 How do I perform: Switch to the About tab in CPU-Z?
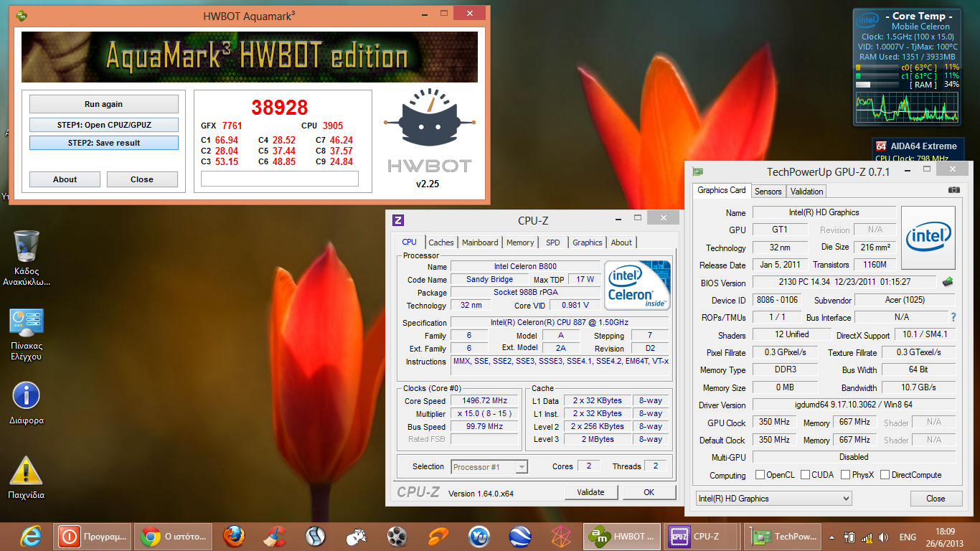click(x=621, y=242)
